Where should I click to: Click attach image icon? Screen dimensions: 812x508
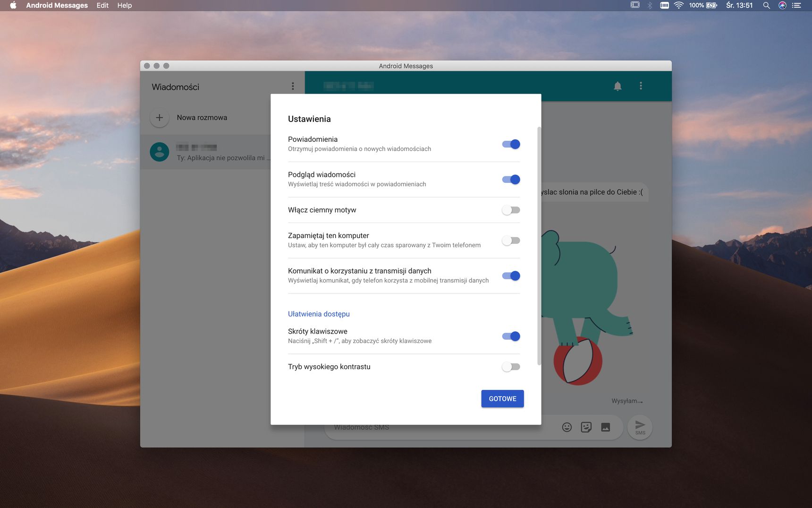click(606, 427)
